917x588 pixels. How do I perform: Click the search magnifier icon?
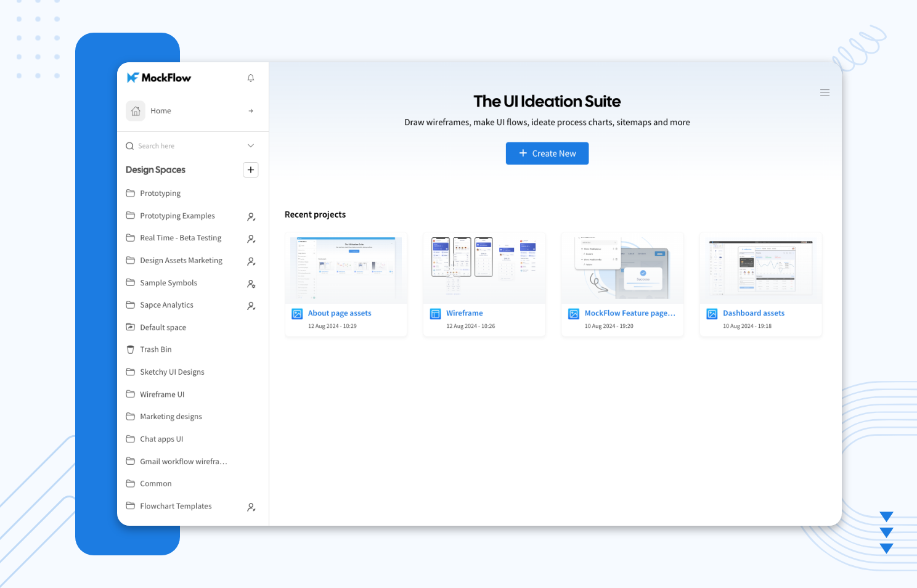[x=130, y=146]
